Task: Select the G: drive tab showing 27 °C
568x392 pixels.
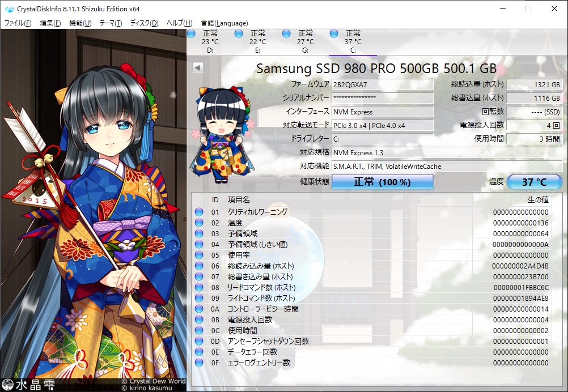Action: pos(303,40)
